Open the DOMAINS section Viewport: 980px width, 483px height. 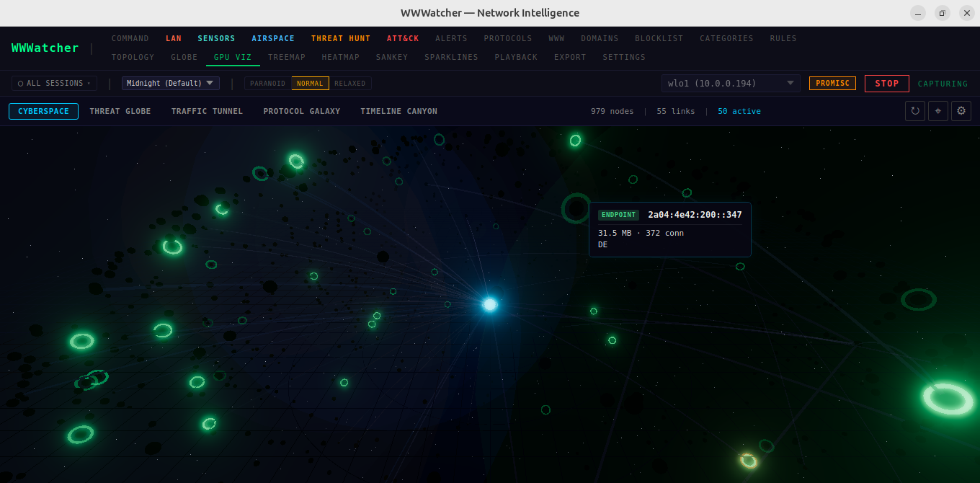[x=600, y=38]
